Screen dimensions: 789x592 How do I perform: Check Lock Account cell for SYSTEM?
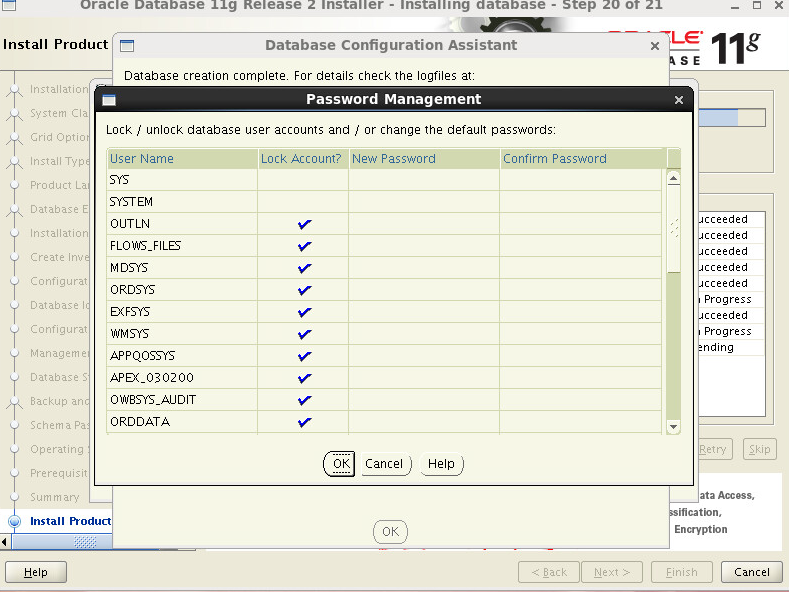pos(303,202)
